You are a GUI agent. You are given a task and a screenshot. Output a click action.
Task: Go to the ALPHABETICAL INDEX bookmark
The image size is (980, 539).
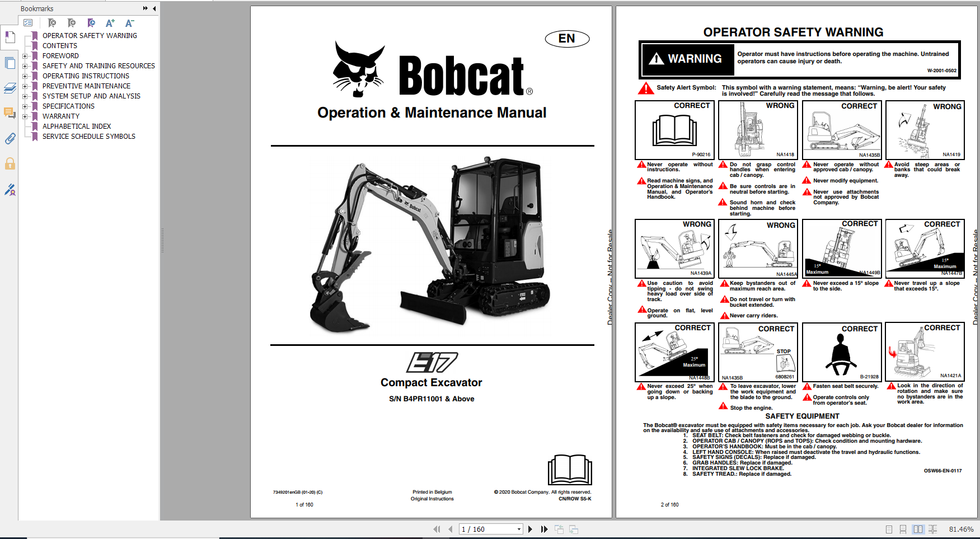(x=77, y=126)
